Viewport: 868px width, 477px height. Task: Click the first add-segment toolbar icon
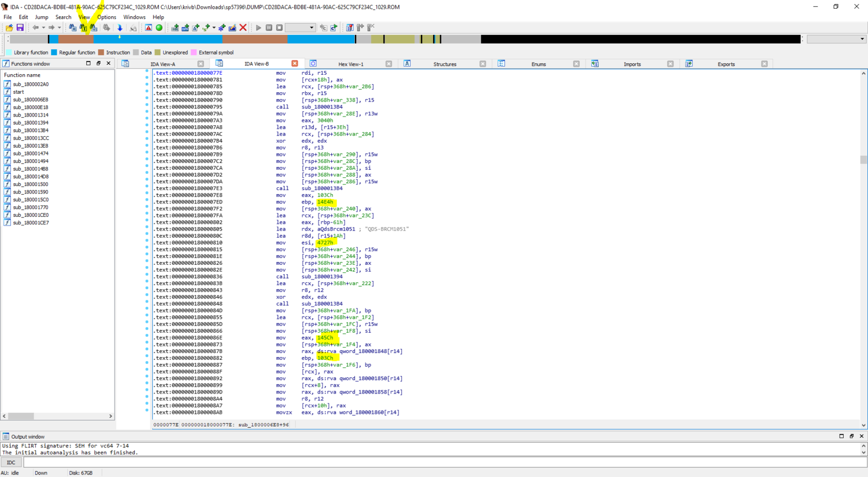click(x=175, y=28)
